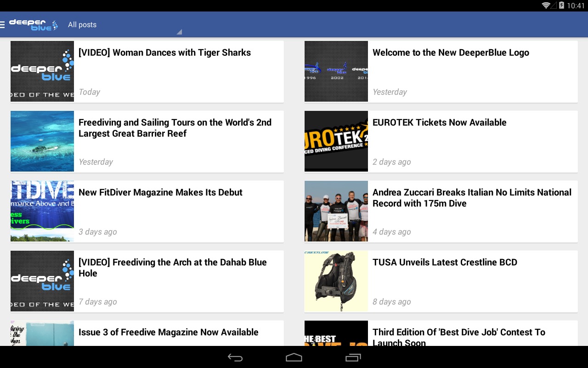Open Third Edition Of Best Dive Job post
Image resolution: width=588 pixels, height=368 pixels.
[x=441, y=333]
